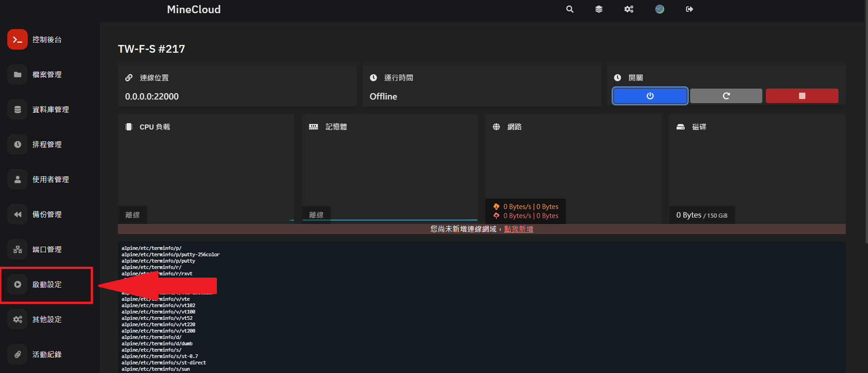
Task: Click the chip icon beside CPU 負載
Action: (129, 127)
